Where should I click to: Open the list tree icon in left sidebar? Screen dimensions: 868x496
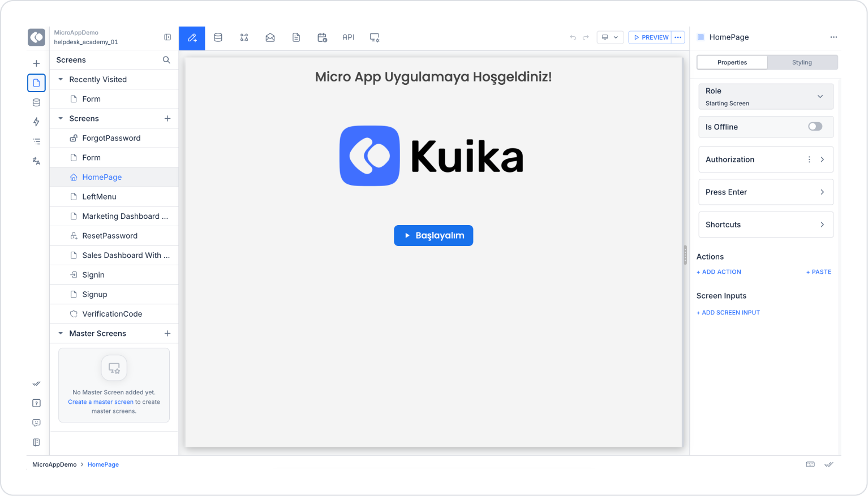[36, 141]
